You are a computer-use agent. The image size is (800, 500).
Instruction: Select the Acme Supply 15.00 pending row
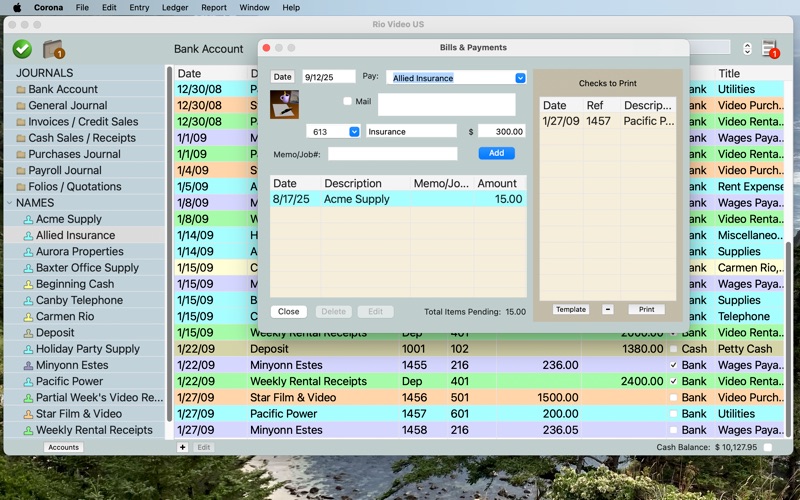coord(398,199)
